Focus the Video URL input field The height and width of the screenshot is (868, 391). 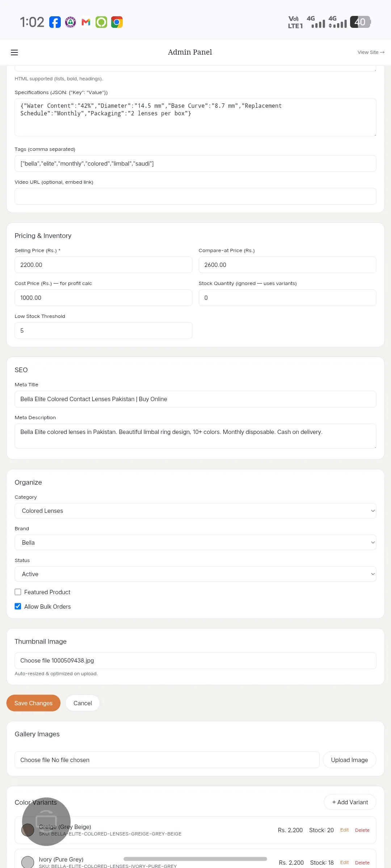tap(195, 196)
